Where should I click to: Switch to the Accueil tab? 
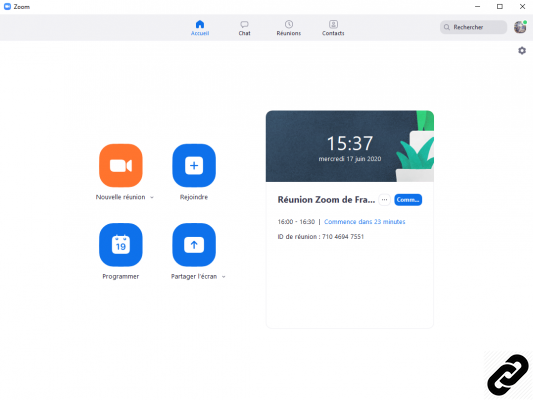click(x=200, y=28)
